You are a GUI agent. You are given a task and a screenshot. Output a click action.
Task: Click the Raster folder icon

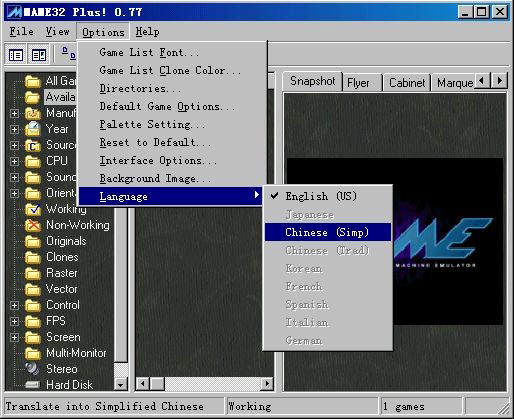click(x=33, y=273)
